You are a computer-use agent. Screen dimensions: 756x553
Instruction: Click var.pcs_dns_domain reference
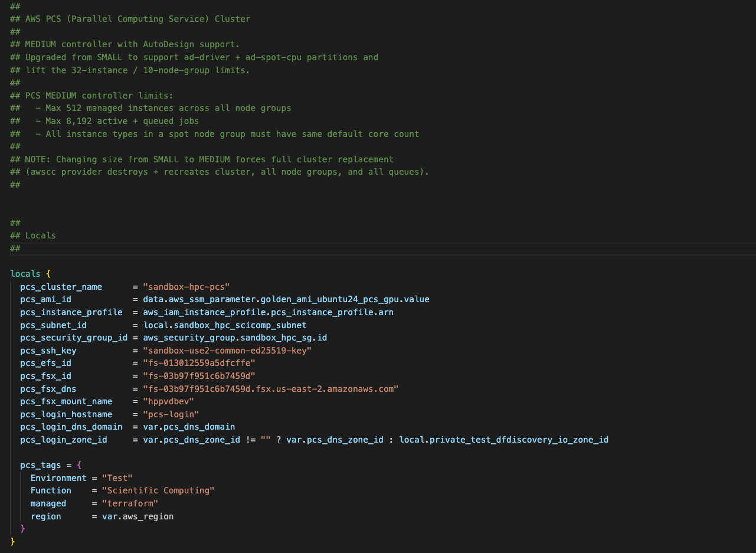[189, 427]
